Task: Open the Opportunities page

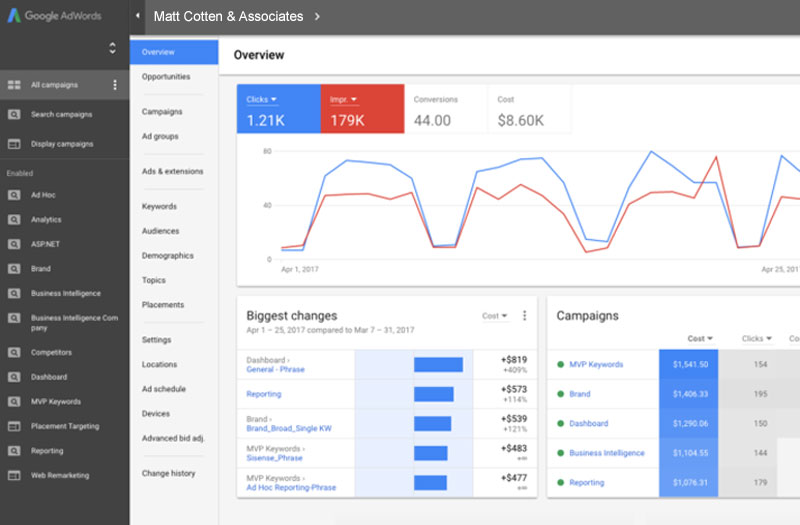Action: (x=166, y=77)
